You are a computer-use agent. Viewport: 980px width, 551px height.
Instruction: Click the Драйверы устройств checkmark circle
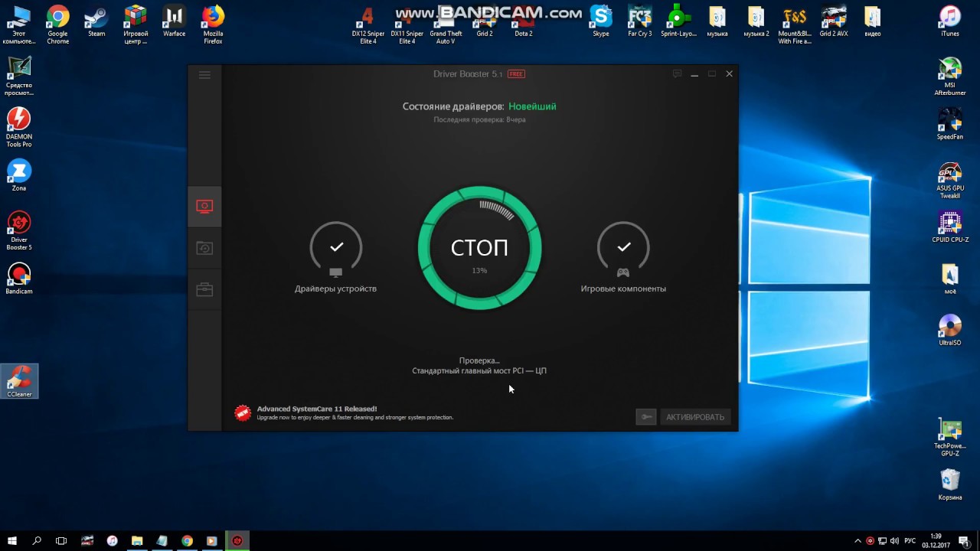pos(336,247)
